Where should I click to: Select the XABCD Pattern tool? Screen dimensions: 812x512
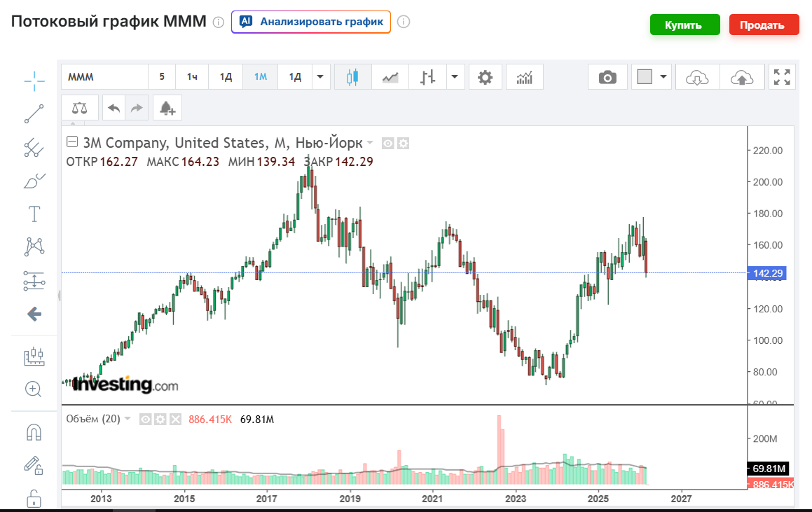point(33,247)
